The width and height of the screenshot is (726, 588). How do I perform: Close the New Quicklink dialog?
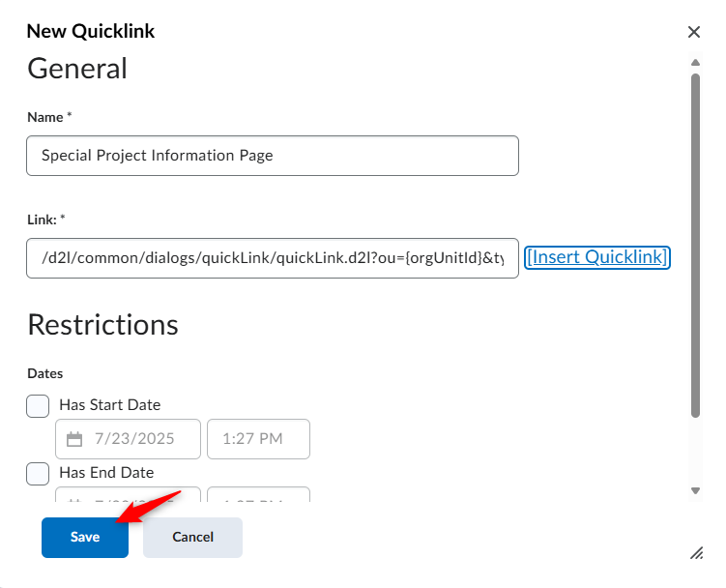(693, 32)
